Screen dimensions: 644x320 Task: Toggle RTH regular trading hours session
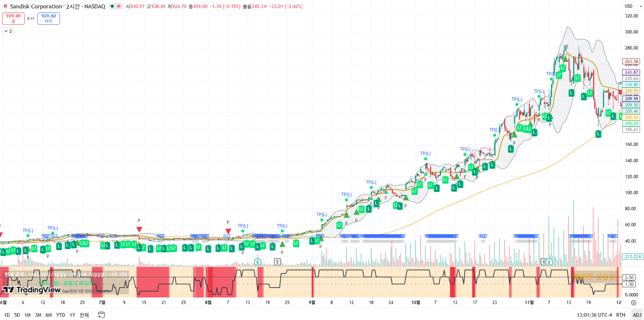(621, 315)
